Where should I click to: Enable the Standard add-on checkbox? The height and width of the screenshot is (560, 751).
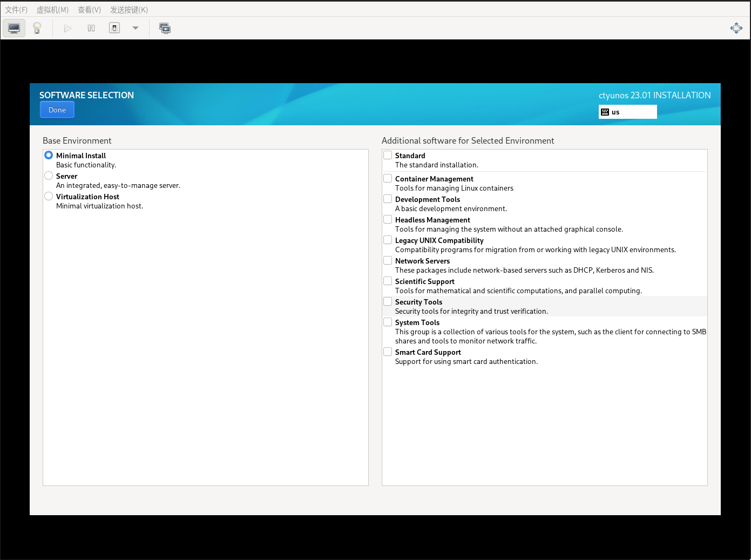tap(388, 155)
